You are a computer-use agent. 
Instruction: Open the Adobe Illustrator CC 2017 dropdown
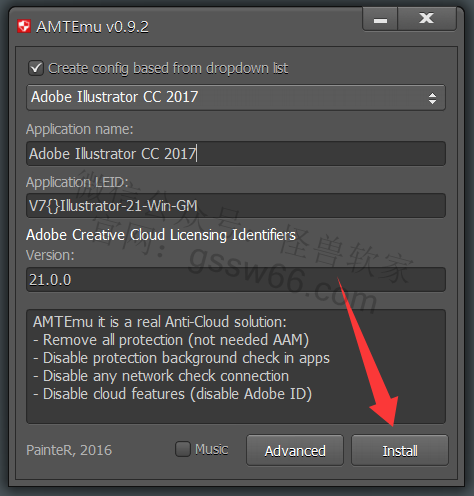click(236, 98)
